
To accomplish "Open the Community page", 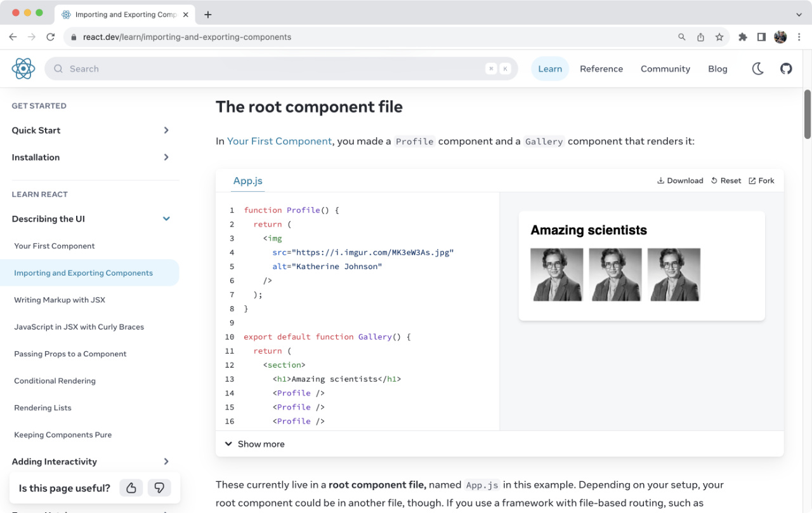I will pos(665,68).
